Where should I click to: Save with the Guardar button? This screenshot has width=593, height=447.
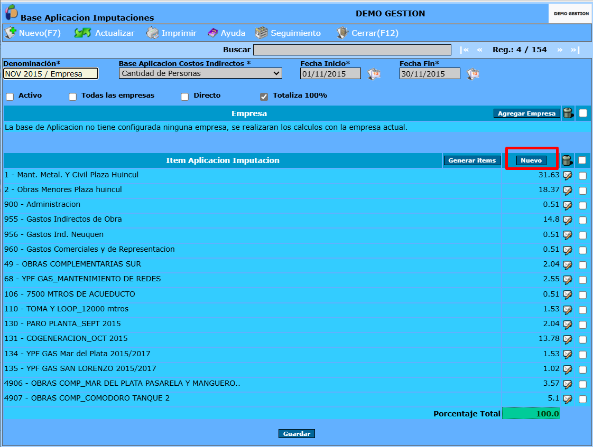(296, 434)
